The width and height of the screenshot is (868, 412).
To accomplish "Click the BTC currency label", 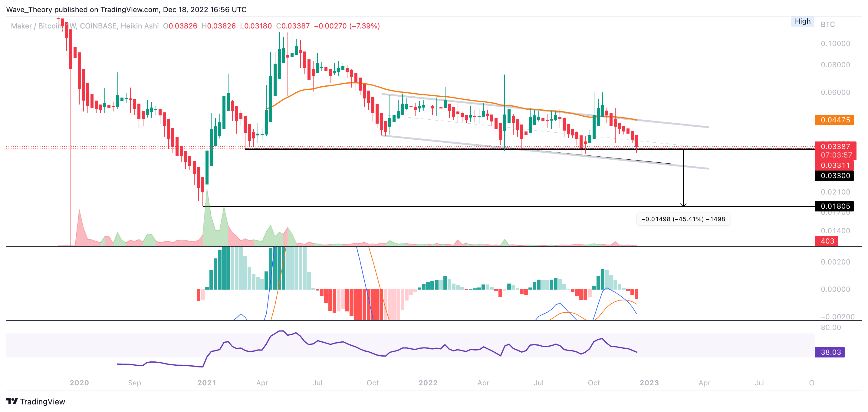I will click(x=827, y=24).
